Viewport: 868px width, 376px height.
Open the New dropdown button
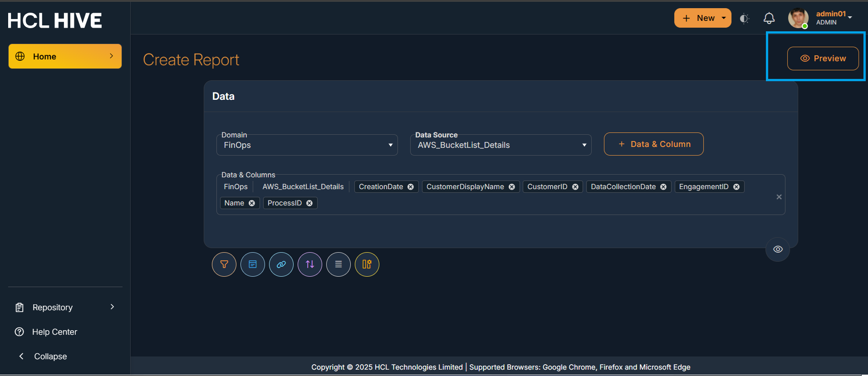point(702,18)
